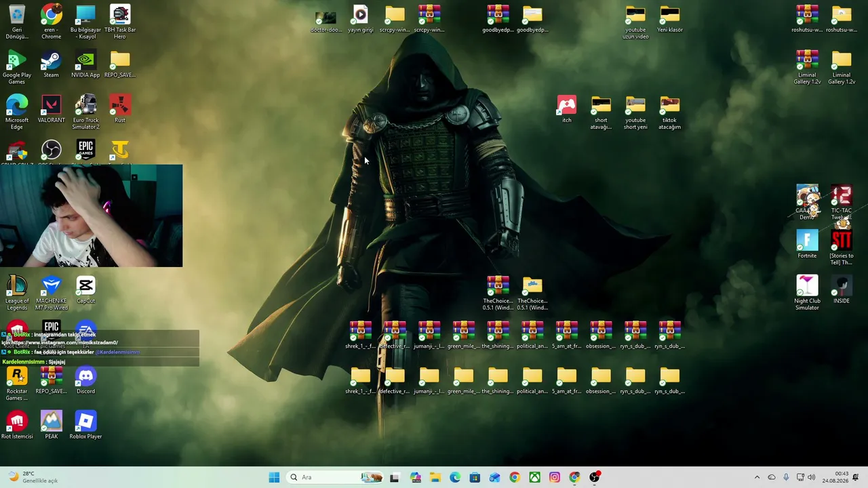Select the Google Play Games shortcut
This screenshot has width=868, height=488.
click(17, 67)
